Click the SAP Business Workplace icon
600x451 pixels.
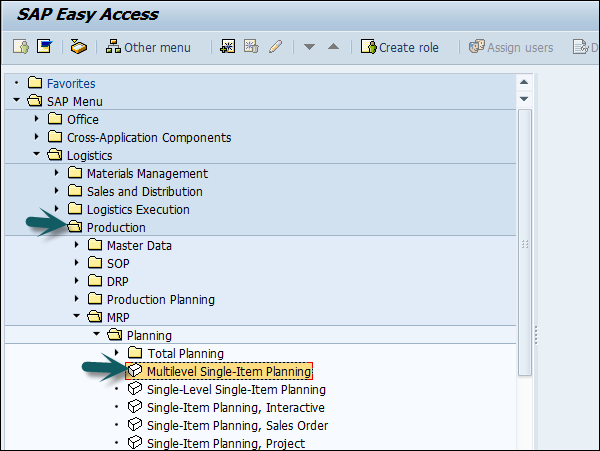click(x=78, y=47)
